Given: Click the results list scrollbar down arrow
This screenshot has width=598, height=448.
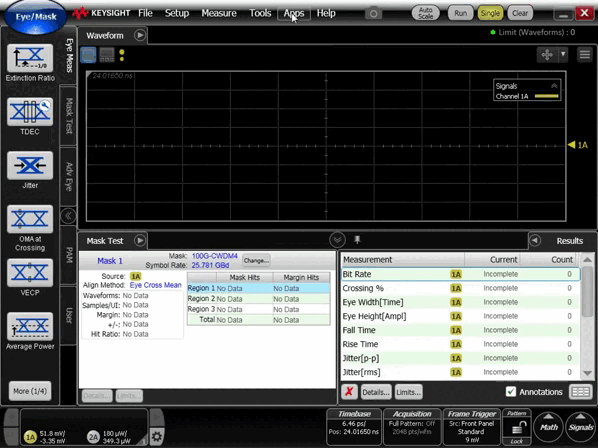Looking at the screenshot, I should [x=587, y=373].
